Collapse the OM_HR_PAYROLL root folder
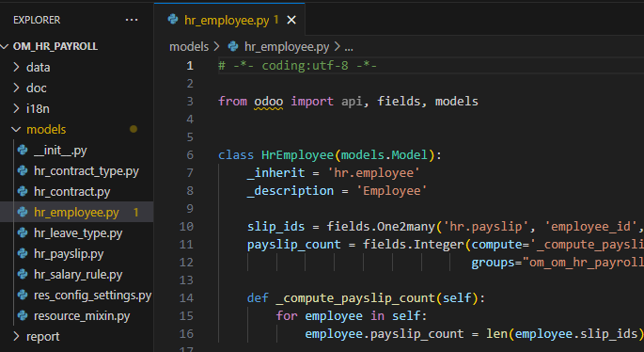 pos(5,46)
